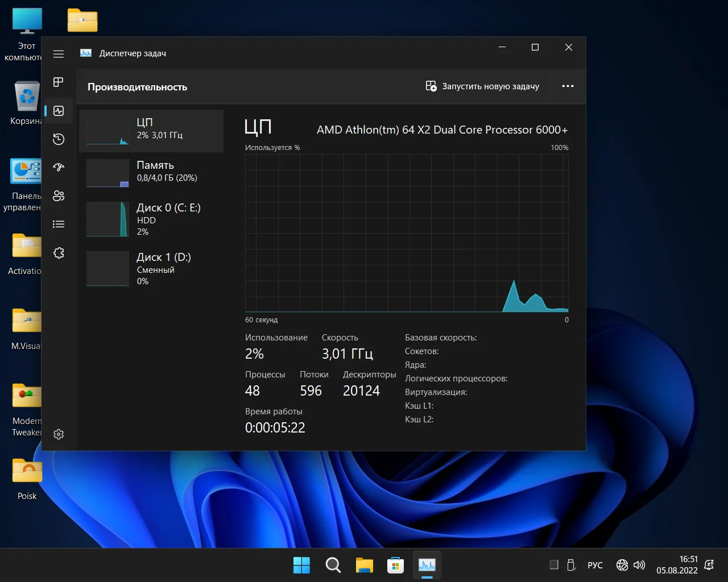Click Task Manager taskbar icon
The height and width of the screenshot is (582, 728).
click(x=427, y=565)
